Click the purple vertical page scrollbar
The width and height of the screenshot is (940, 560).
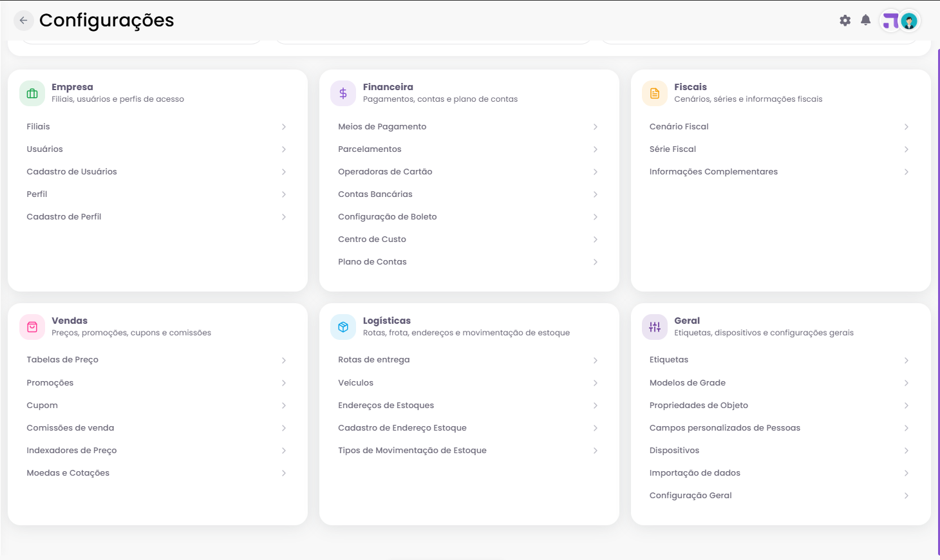(x=938, y=301)
